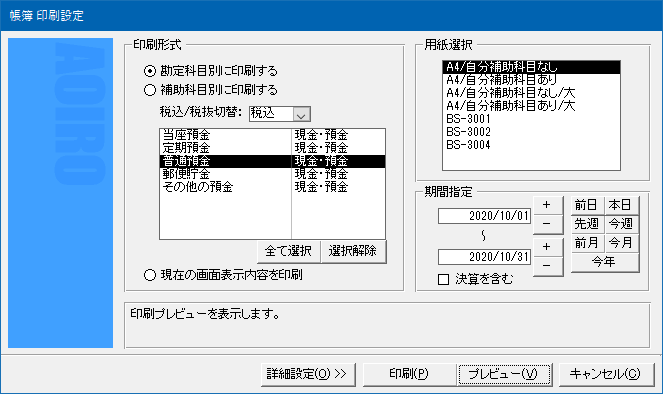The width and height of the screenshot is (663, 394).
Task: Set period to 本日
Action: 621,205
